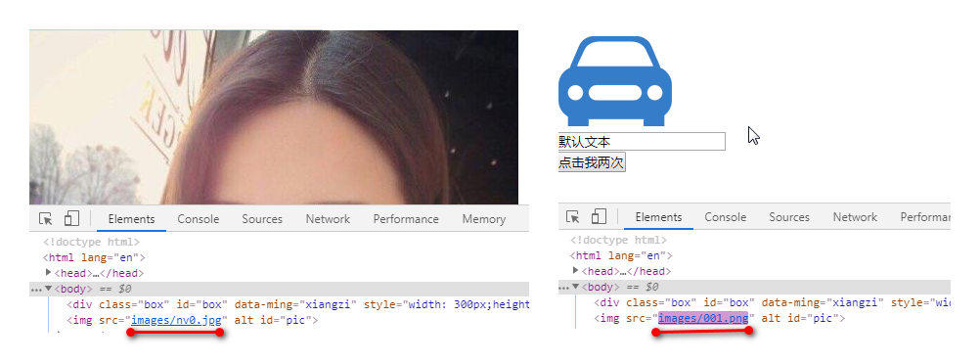Switch to Console tab in 001.png DevTools

pos(725,217)
